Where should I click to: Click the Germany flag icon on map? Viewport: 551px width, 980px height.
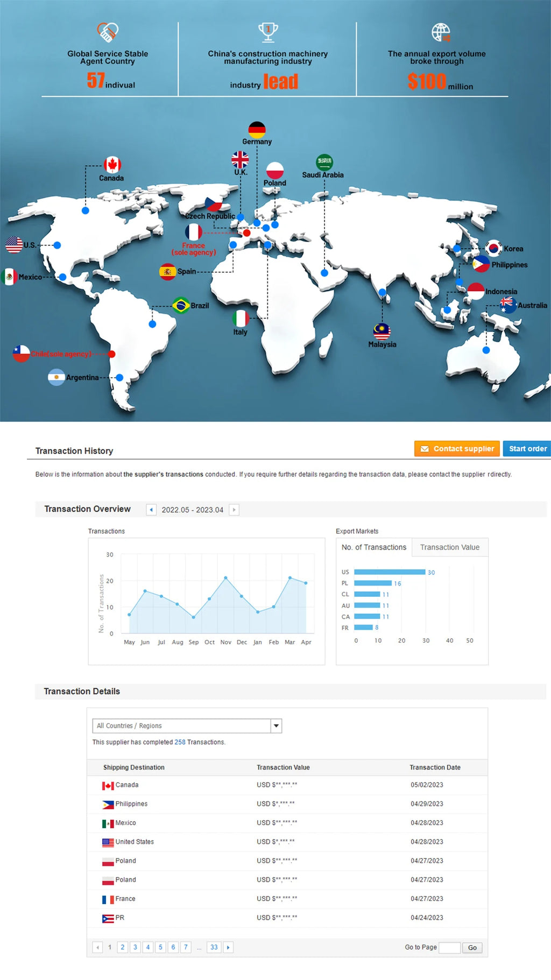257,130
